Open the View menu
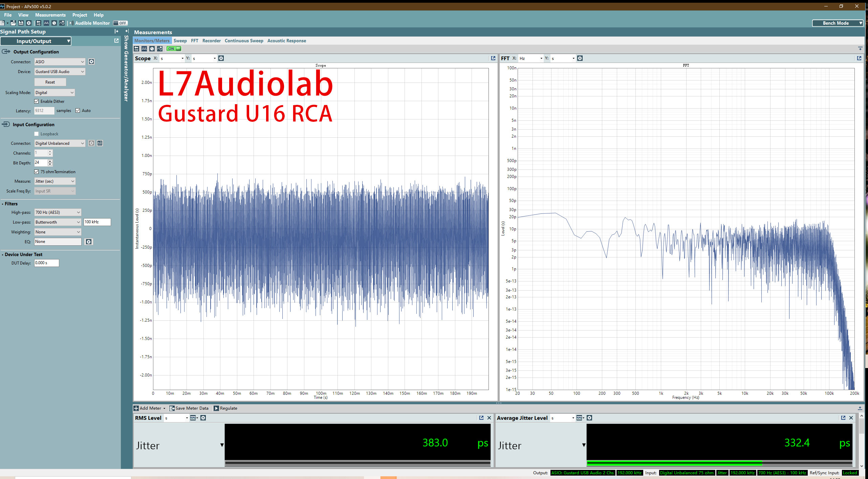Screen dimensions: 868x479 click(23, 15)
